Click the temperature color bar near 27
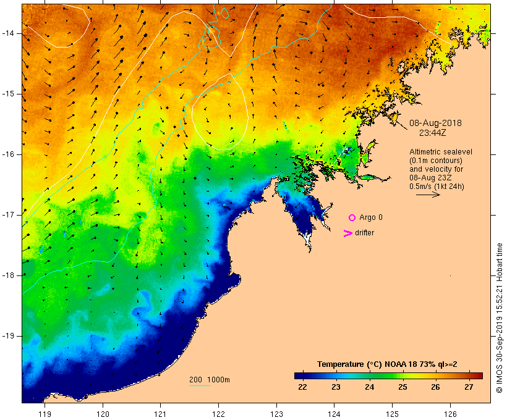 click(469, 376)
